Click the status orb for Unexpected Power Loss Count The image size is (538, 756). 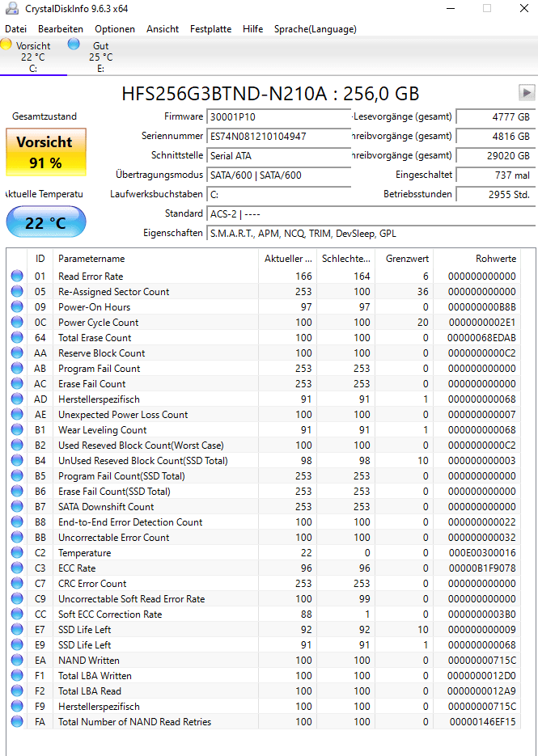pyautogui.click(x=17, y=415)
